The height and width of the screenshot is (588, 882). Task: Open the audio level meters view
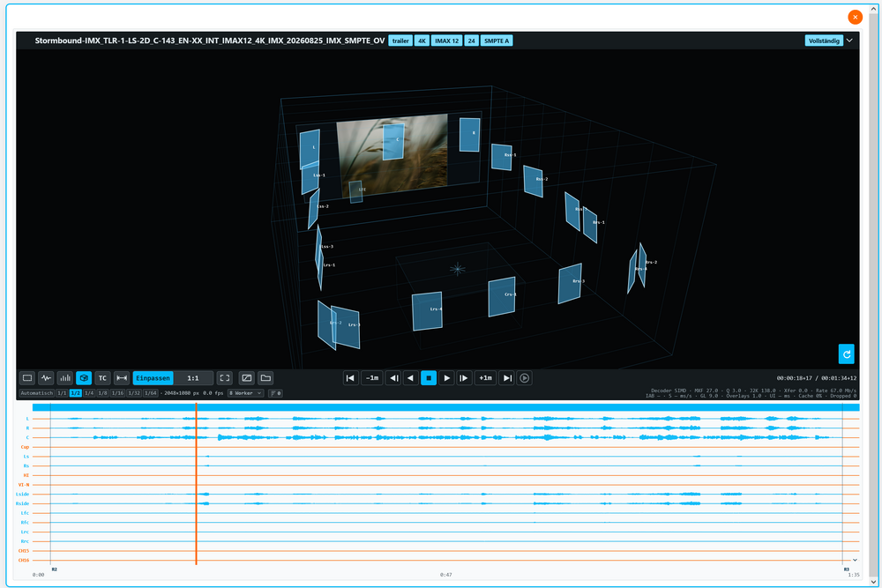[65, 378]
